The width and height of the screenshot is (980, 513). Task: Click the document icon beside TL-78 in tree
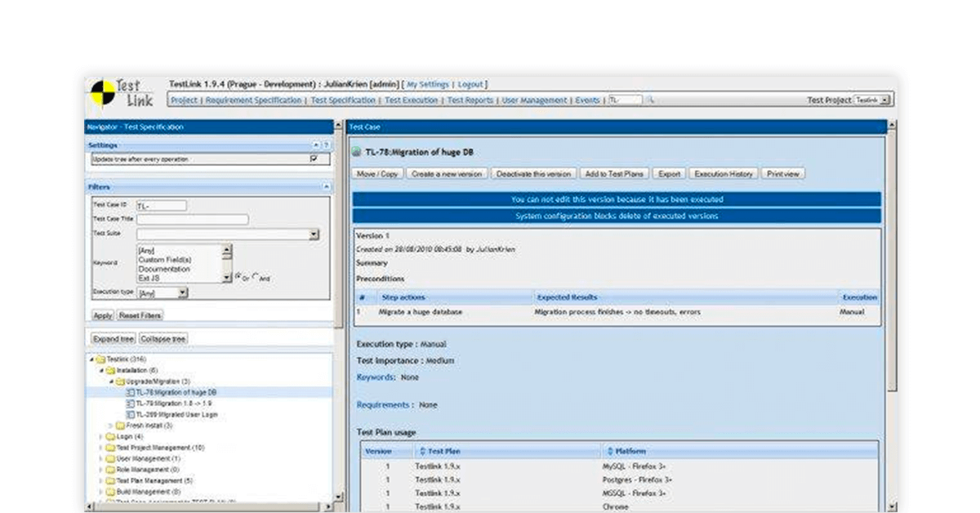tap(131, 392)
